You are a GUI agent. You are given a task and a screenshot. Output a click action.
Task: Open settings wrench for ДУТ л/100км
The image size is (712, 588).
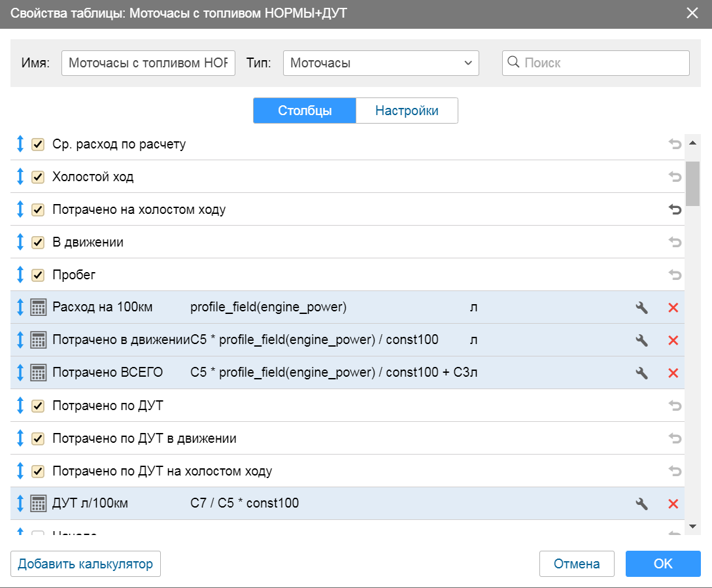tap(641, 504)
